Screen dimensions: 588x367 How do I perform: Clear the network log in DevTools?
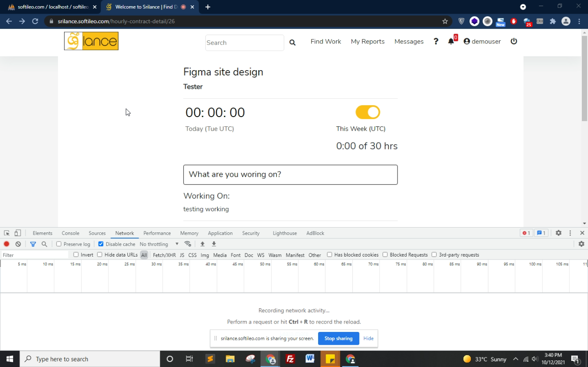[x=18, y=244]
